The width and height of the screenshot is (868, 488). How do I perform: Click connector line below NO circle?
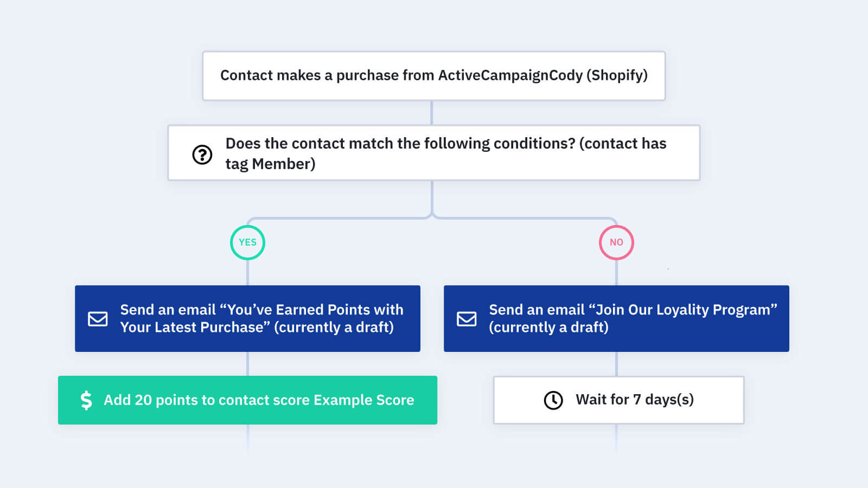[616, 273]
